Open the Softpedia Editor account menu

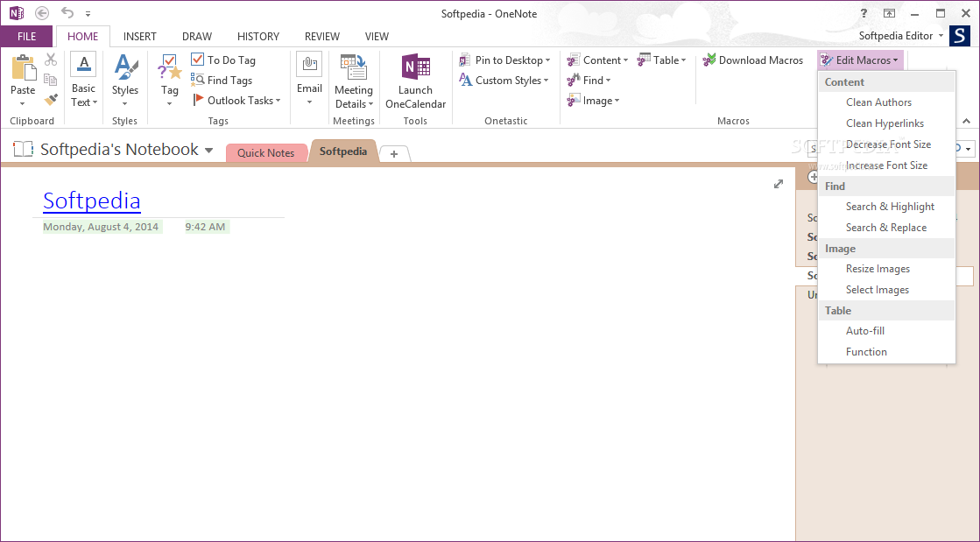pyautogui.click(x=900, y=36)
